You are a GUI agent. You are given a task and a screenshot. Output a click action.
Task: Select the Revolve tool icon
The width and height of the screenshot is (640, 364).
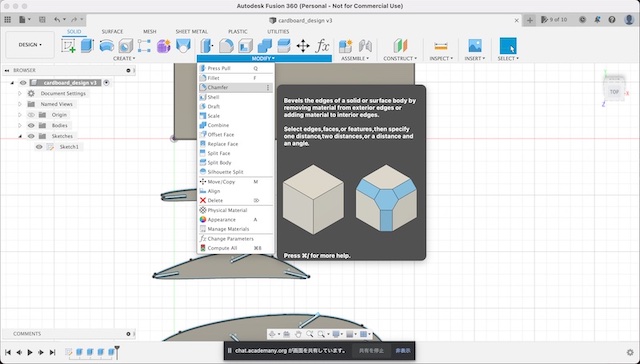point(107,46)
